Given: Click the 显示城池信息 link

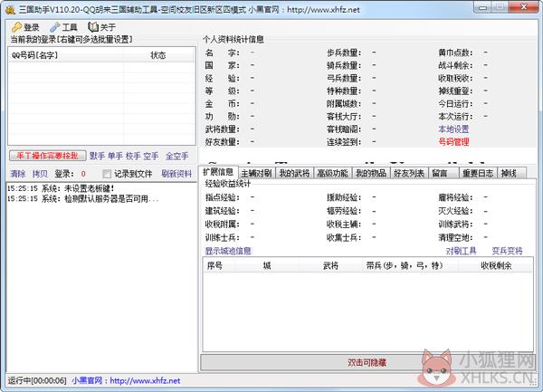Looking at the screenshot, I should coord(228,251).
